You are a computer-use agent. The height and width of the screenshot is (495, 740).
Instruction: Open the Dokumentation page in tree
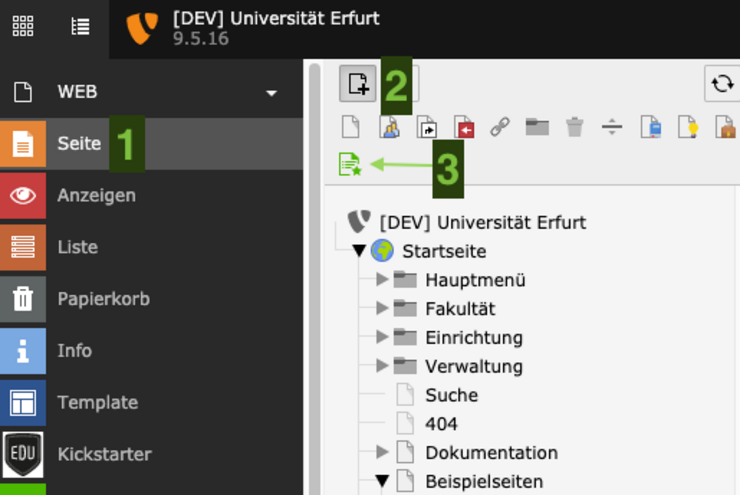(x=491, y=452)
